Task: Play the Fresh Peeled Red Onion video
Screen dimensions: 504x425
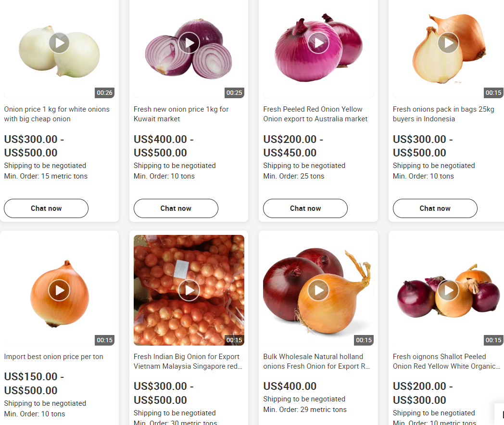Action: [318, 43]
